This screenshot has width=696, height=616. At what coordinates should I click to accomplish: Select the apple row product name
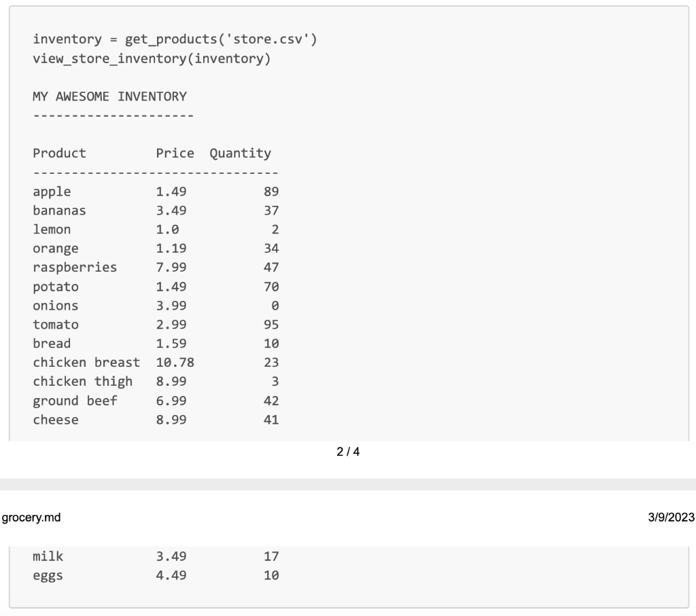[52, 192]
